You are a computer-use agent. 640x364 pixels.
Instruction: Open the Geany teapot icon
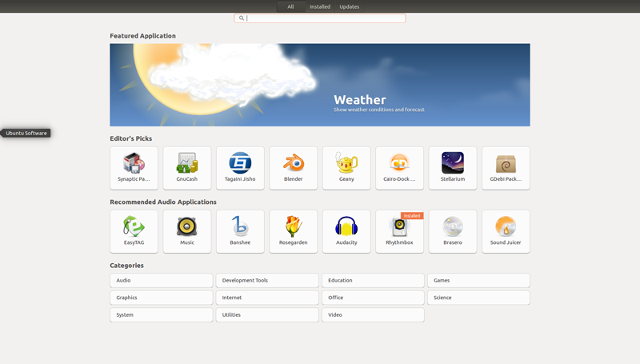tap(346, 163)
